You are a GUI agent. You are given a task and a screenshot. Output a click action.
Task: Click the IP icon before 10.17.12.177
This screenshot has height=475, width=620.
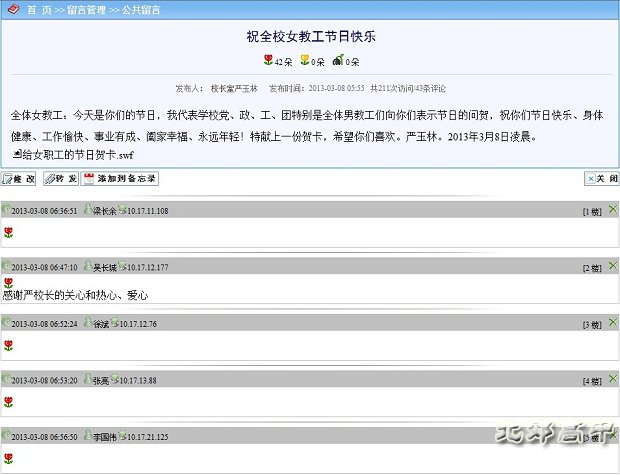[x=122, y=267]
